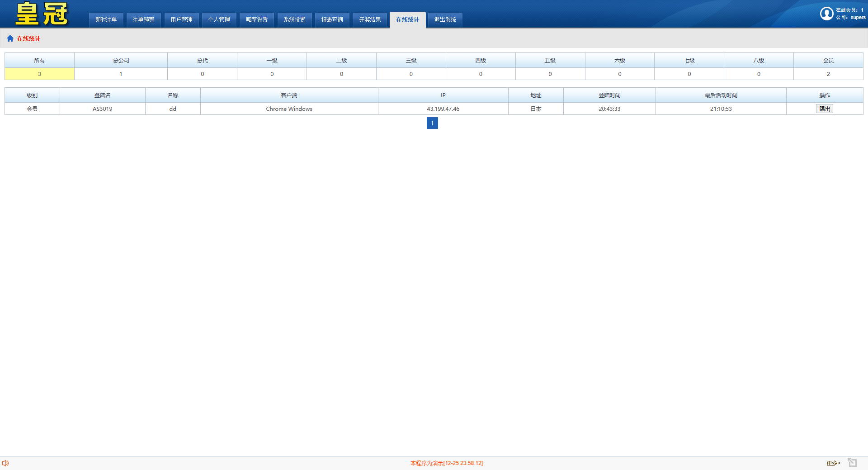
Task: Open 系统设置 tab
Action: pos(294,19)
